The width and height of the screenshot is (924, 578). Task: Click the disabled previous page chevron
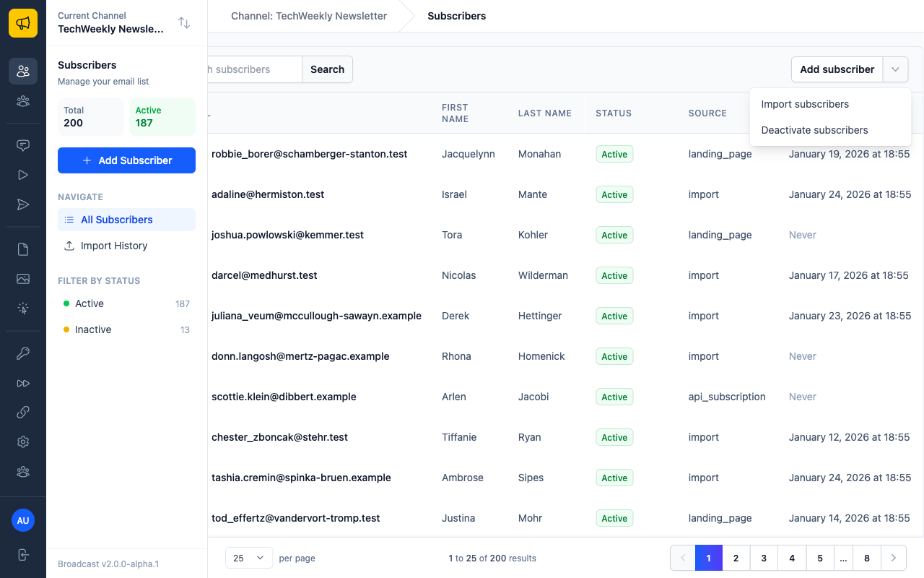point(683,558)
